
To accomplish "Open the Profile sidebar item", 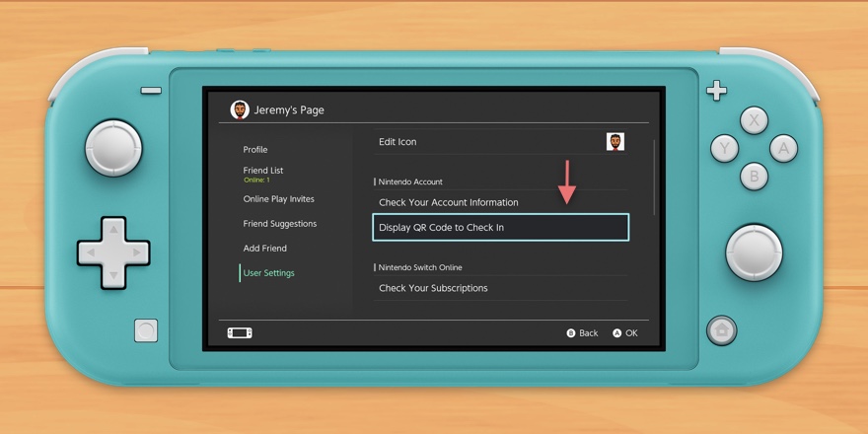I will (255, 150).
